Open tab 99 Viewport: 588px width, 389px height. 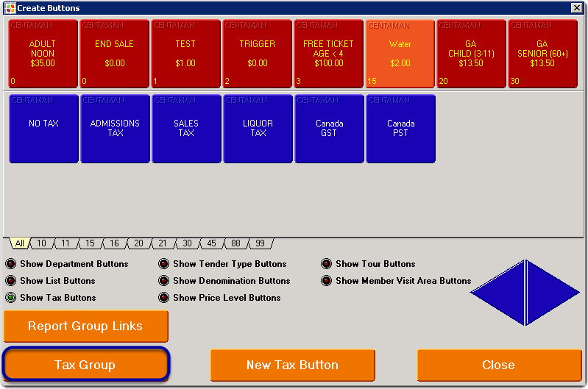coord(260,243)
